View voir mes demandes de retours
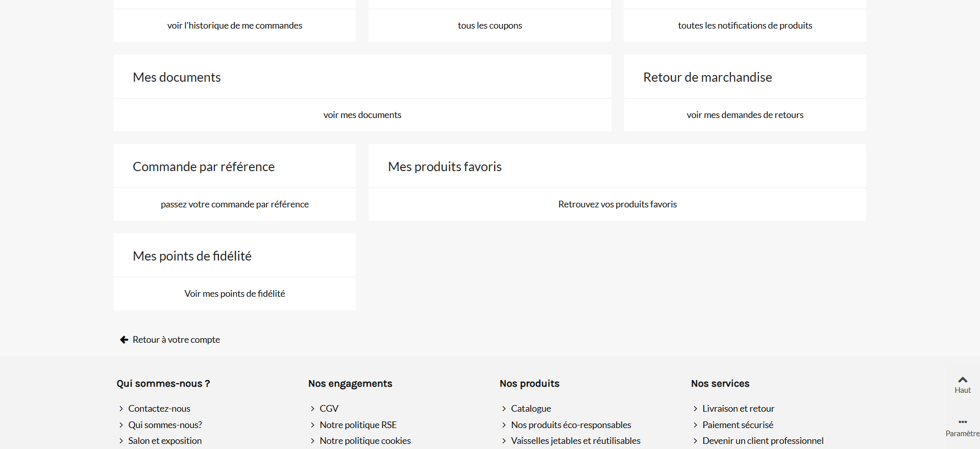Image resolution: width=980 pixels, height=449 pixels. [745, 115]
